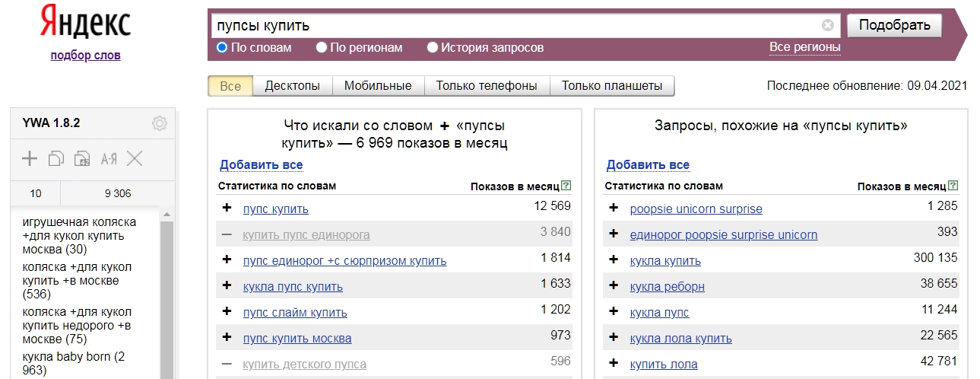Open 'единорог poopsie surprise unicorn' link

click(724, 234)
